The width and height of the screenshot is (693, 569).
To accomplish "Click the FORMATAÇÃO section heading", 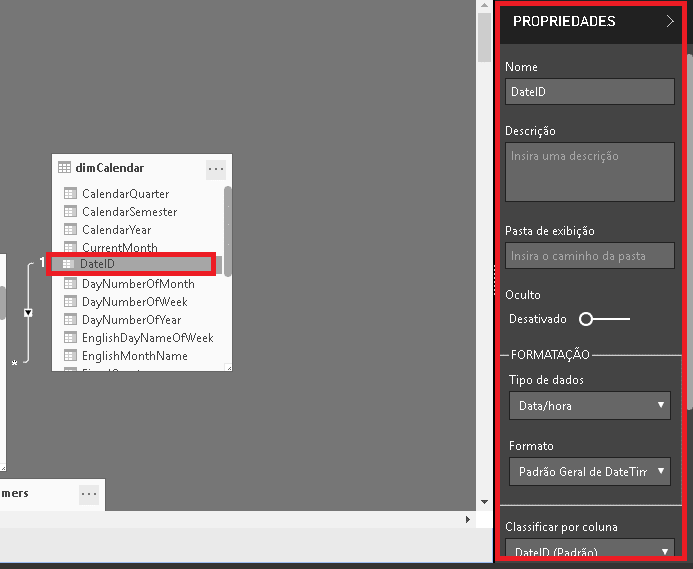I will click(x=550, y=355).
